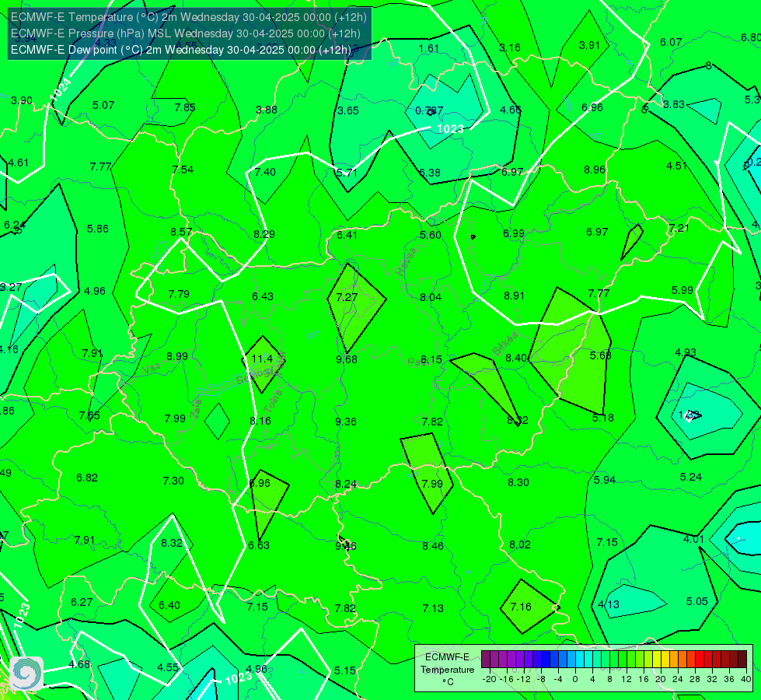Click the 8.04 temperature value
Viewport: 761px width, 700px height.
click(431, 297)
